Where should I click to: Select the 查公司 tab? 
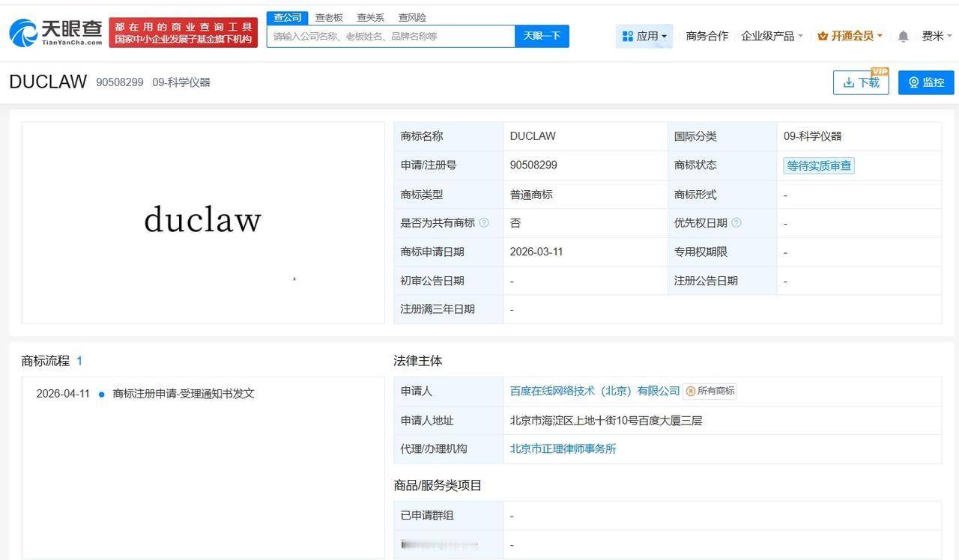(287, 17)
